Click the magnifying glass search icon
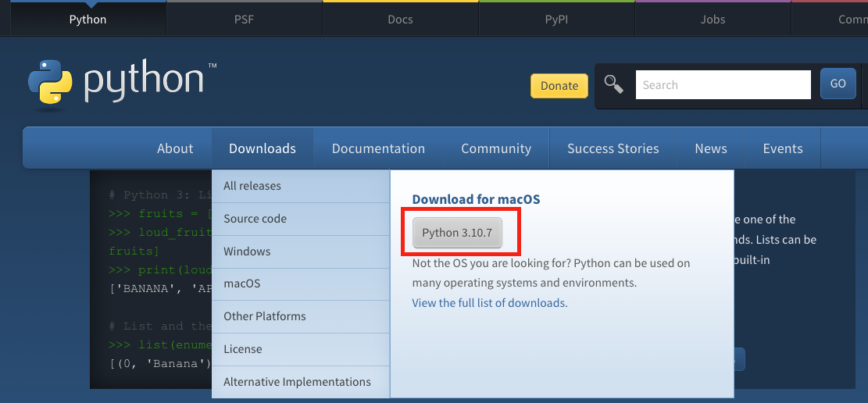Viewport: 868px width, 403px height. 614,85
